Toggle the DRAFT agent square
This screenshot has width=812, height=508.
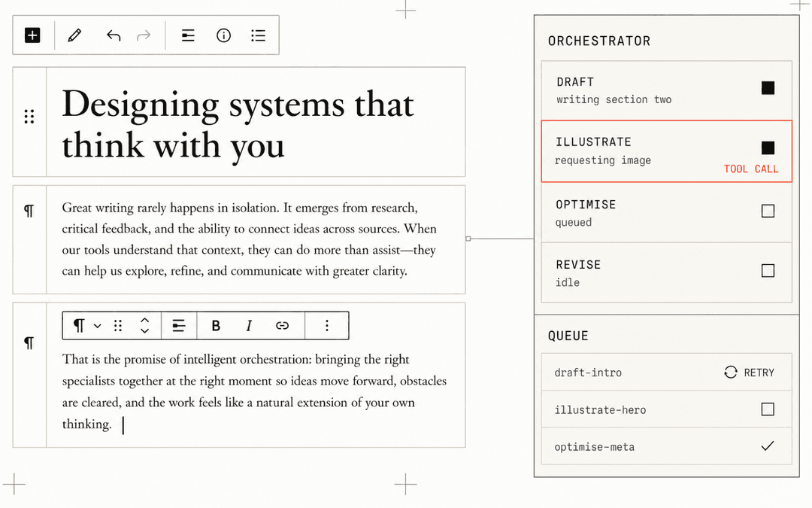click(x=768, y=87)
